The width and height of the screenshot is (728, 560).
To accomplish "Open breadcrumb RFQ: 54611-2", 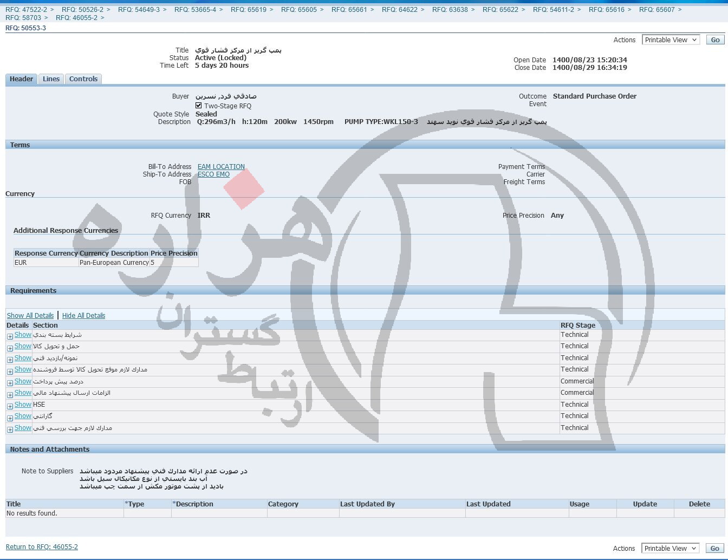I will [554, 10].
